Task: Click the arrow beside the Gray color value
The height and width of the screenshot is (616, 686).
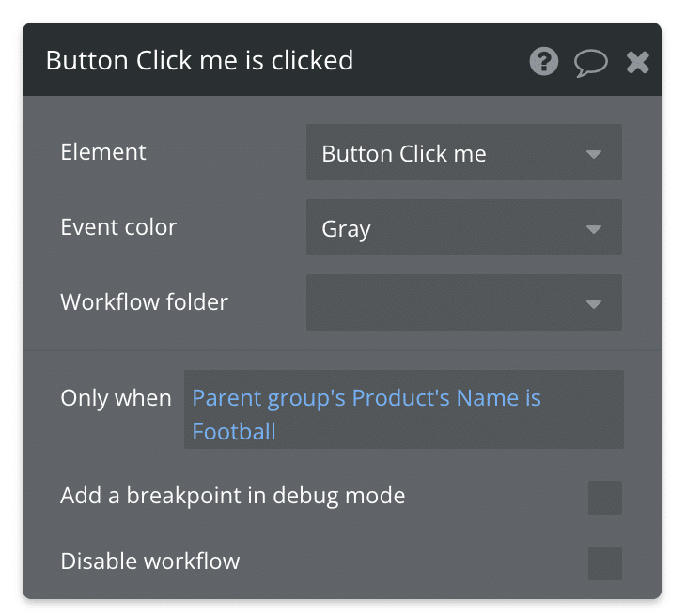Action: tap(593, 229)
